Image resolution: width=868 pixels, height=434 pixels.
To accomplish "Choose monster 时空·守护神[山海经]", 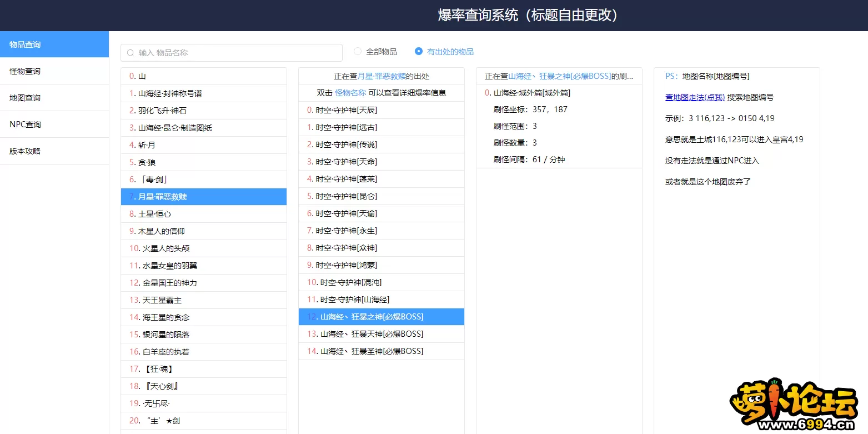I will point(382,300).
